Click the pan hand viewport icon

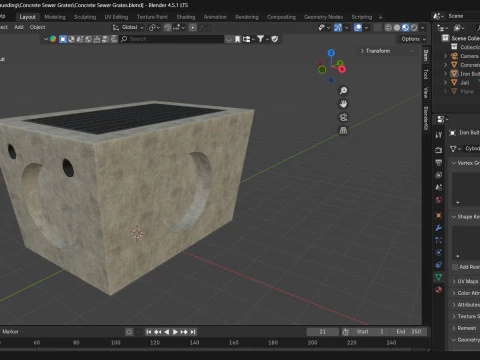click(343, 104)
